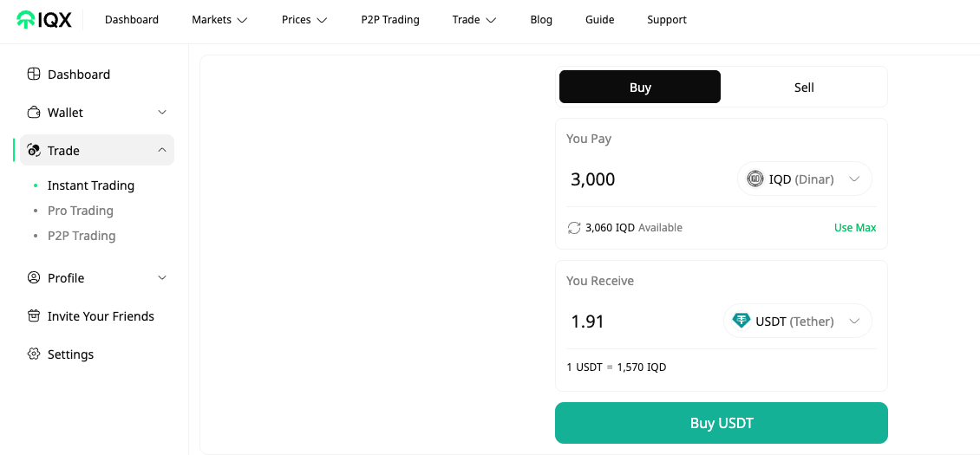
Task: Open P2P Trading in the top navigation
Action: tap(390, 20)
